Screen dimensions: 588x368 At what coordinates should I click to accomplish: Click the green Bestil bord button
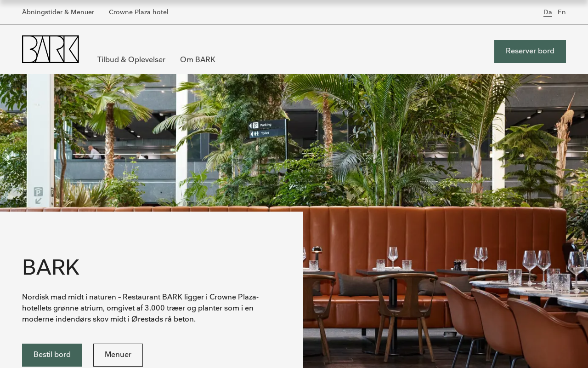click(52, 355)
